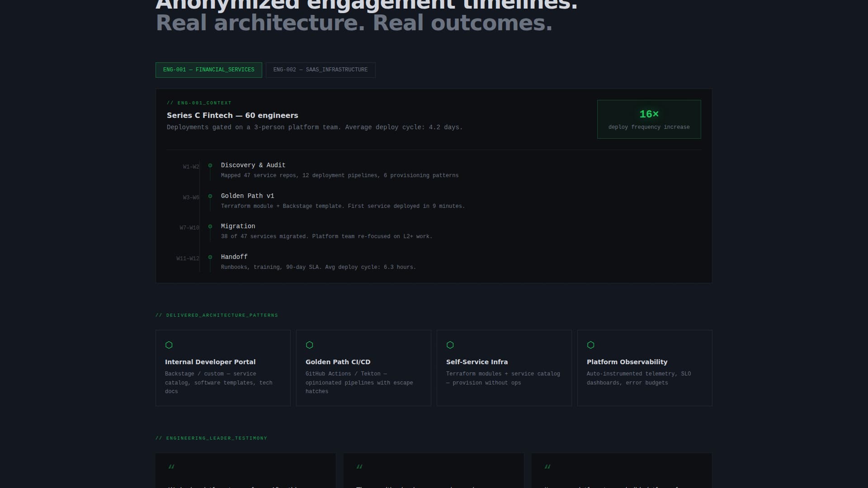The image size is (868, 488).
Task: Click 'Runbooks, training, 90-day SLA' description
Action: click(318, 267)
